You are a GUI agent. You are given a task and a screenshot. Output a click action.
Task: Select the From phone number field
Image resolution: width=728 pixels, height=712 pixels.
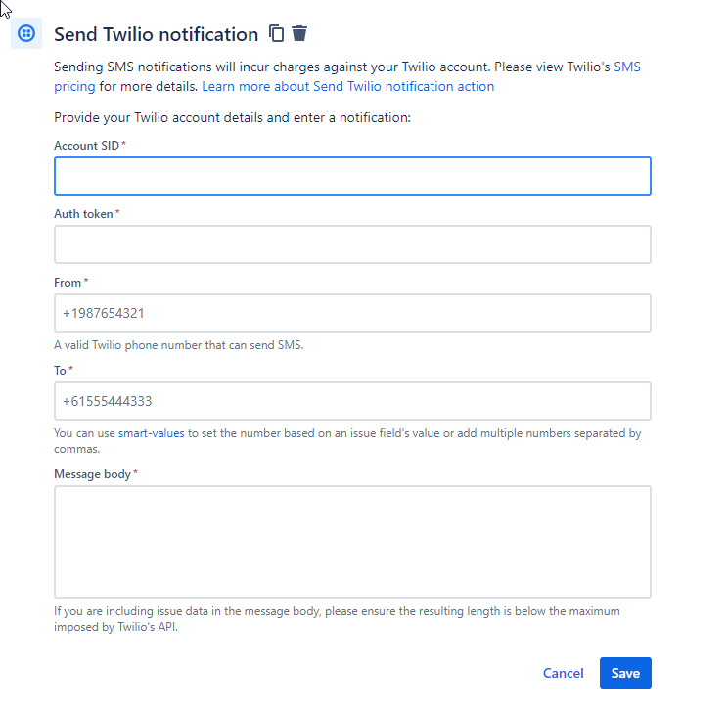(x=352, y=313)
